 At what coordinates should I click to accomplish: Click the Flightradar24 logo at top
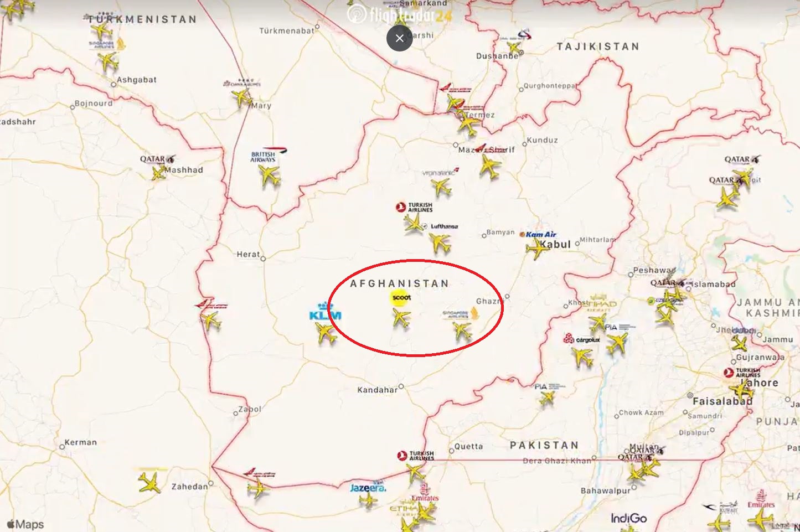(400, 14)
